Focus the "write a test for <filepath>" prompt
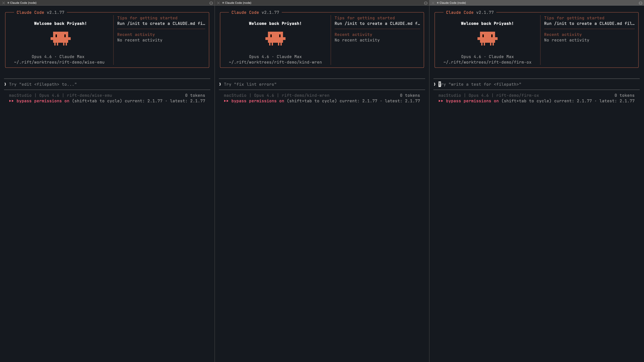Screen dimensions: 644x362 pyautogui.click(x=480, y=84)
